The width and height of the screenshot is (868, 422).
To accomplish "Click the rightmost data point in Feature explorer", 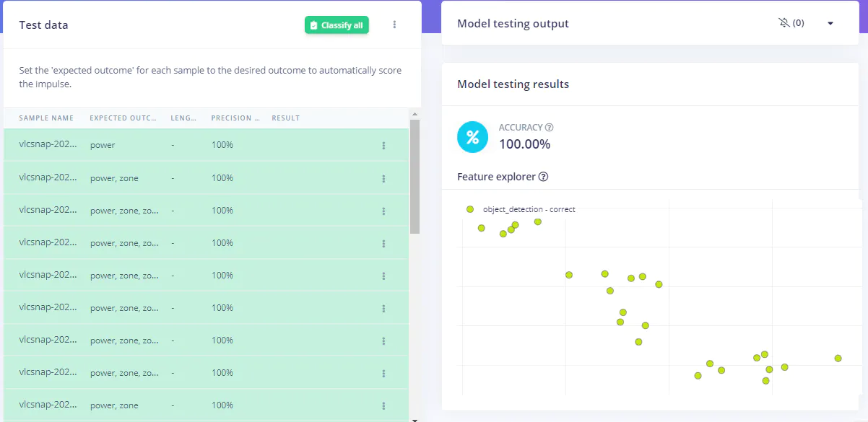I will tap(838, 359).
